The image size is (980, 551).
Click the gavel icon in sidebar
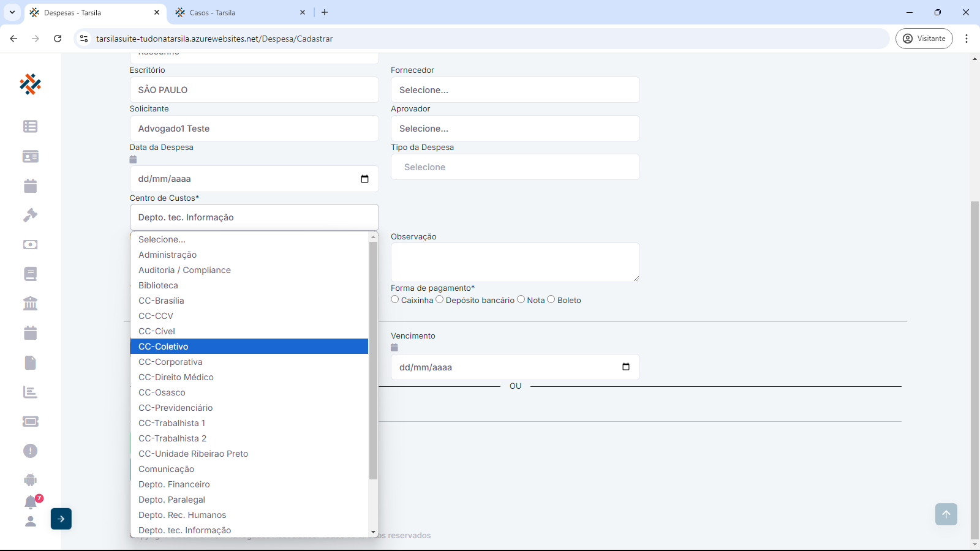pos(30,216)
